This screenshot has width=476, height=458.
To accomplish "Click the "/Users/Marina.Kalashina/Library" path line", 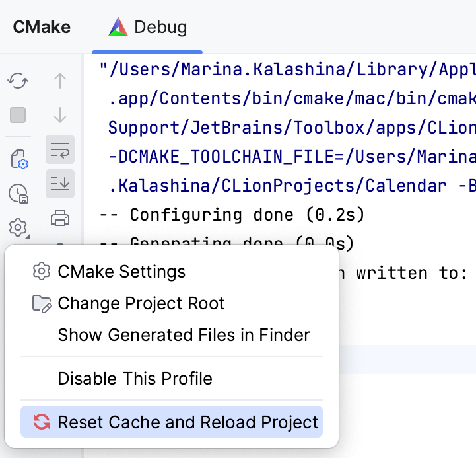I will pos(287,69).
